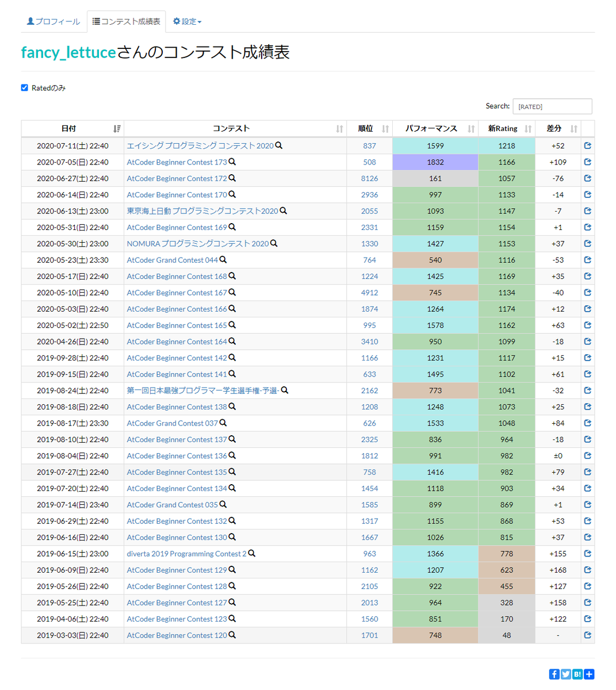Screen dimensions: 616x690
Task: Click magnifier icon next to 東京海上日動 プログラミングコンテスト2020
Action: point(283,211)
